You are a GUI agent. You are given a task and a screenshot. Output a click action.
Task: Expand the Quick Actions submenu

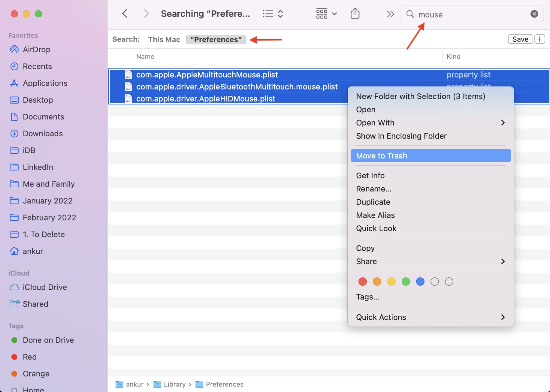(x=431, y=317)
